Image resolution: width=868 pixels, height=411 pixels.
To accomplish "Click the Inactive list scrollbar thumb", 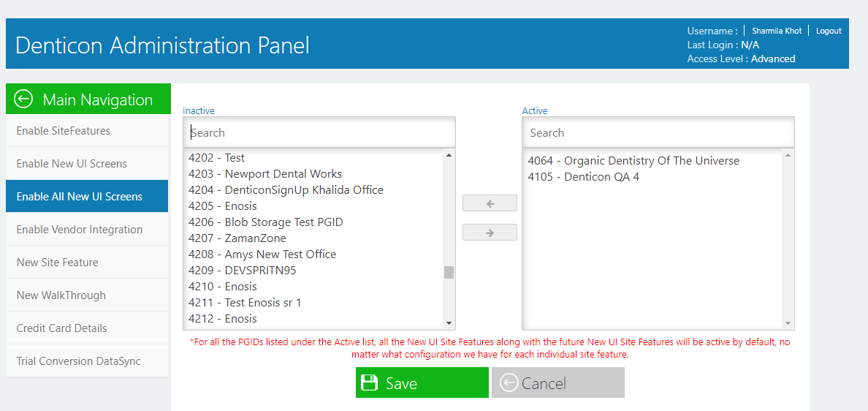I will 449,272.
